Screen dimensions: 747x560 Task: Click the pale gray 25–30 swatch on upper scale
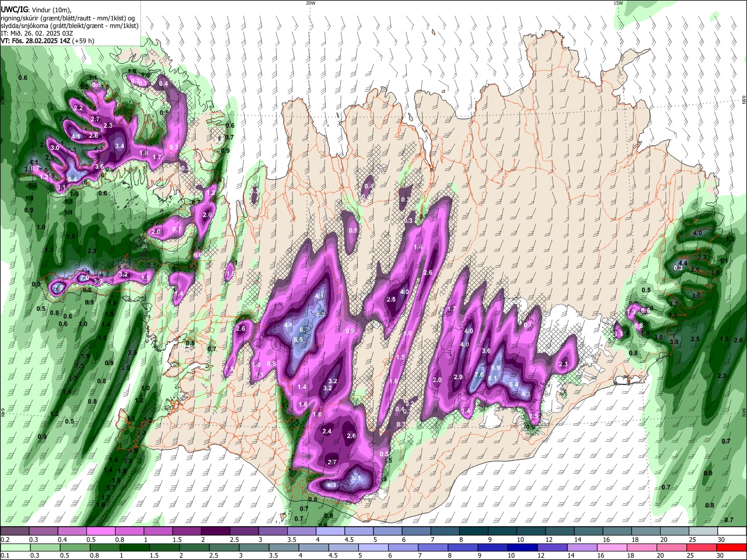(x=703, y=531)
